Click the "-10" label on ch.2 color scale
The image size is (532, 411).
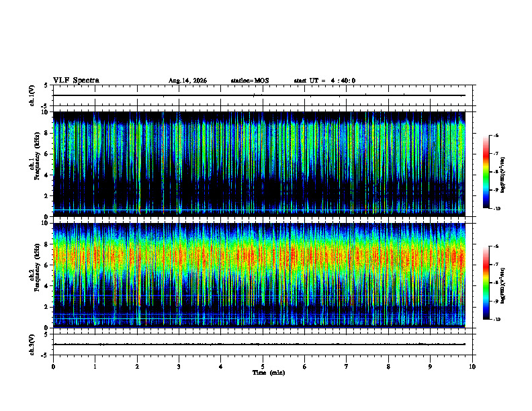496,320
